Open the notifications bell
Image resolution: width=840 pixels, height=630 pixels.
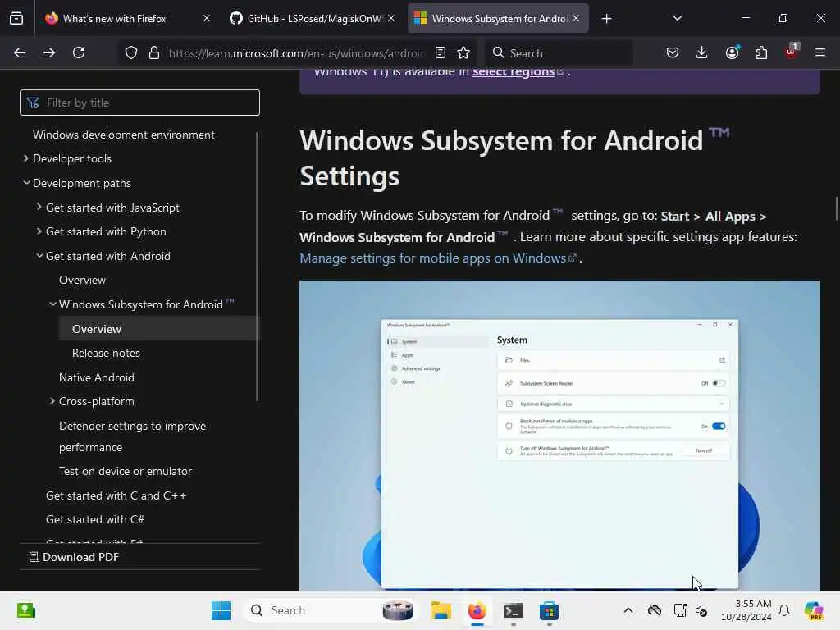click(x=784, y=610)
